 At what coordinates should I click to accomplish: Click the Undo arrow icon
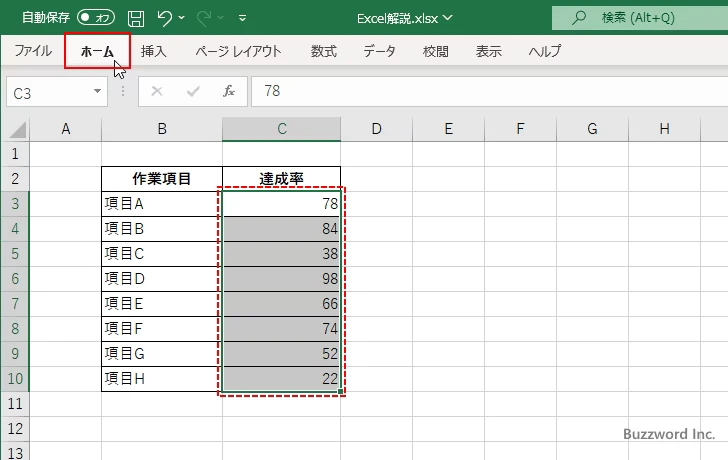tap(164, 18)
